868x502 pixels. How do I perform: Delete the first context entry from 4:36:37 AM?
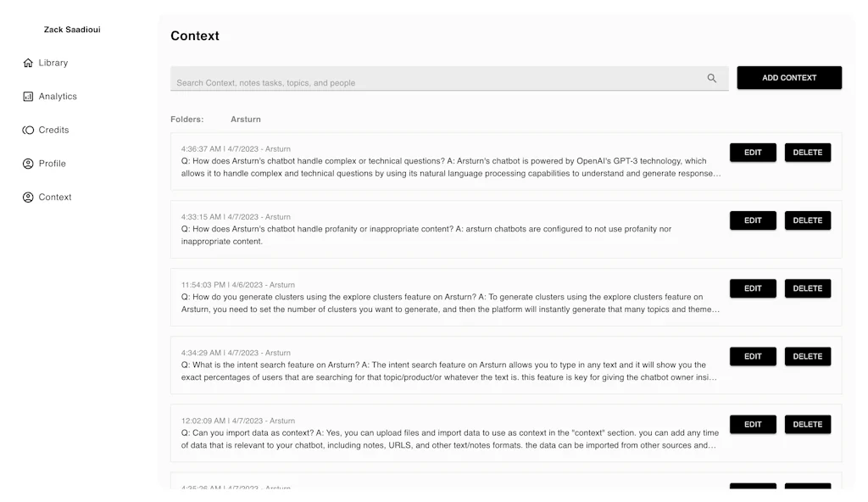[x=807, y=152]
